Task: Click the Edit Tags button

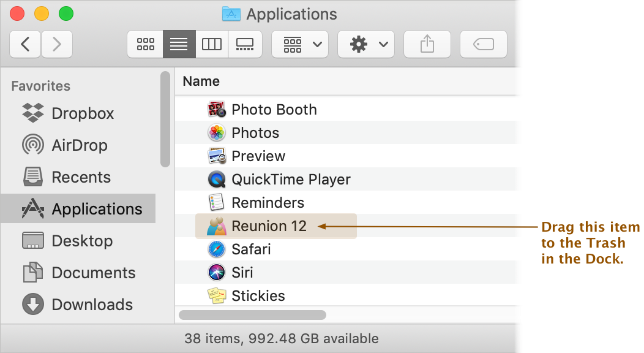Action: (x=484, y=44)
